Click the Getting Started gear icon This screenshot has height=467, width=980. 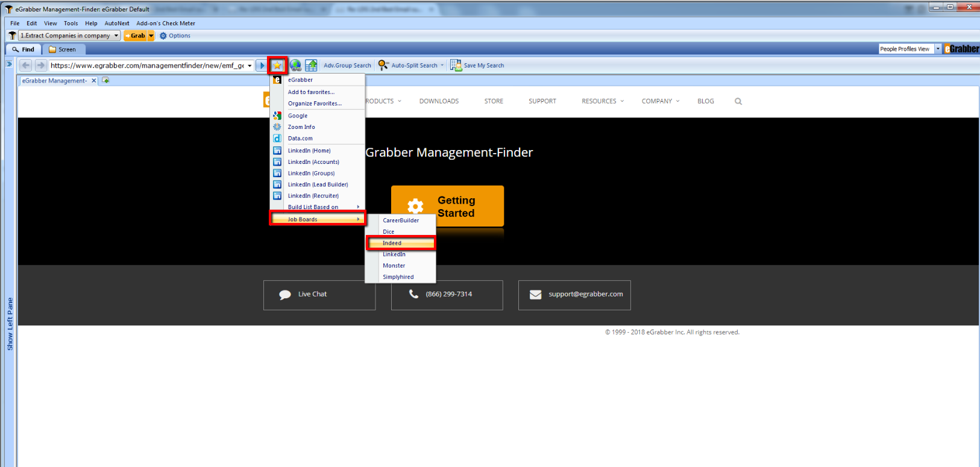click(415, 207)
